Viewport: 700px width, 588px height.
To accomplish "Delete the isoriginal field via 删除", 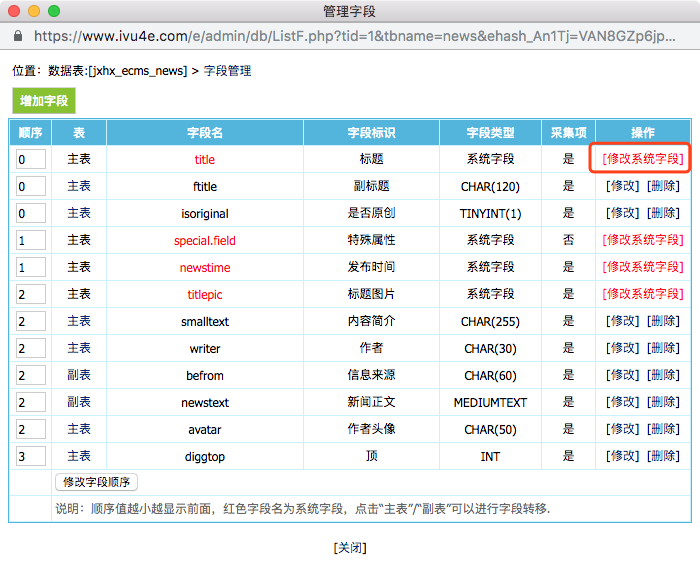I will point(662,213).
